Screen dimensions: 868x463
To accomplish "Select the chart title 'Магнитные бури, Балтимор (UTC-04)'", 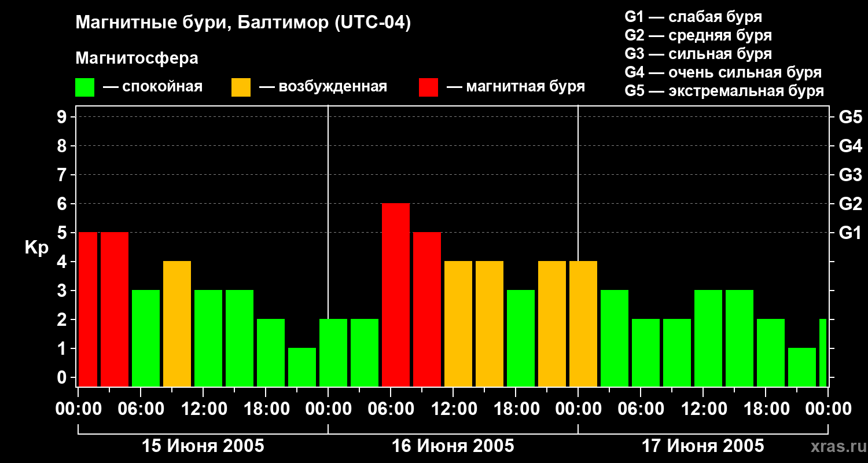I will click(x=243, y=24).
